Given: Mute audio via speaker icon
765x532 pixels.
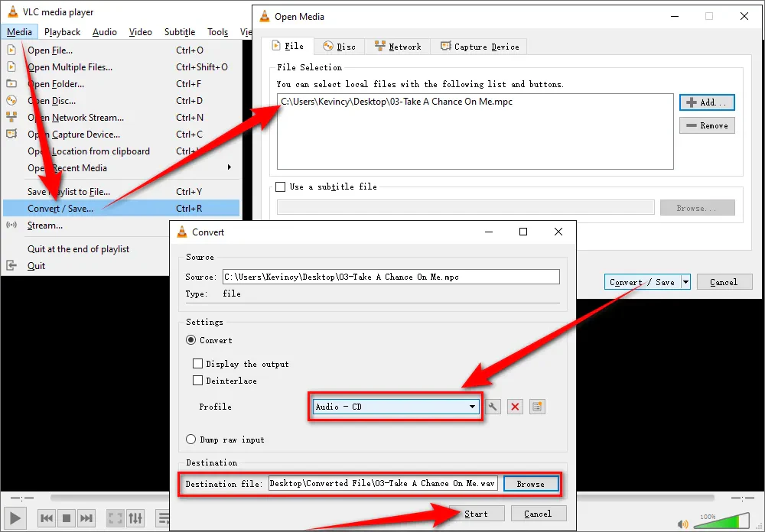Looking at the screenshot, I should pyautogui.click(x=683, y=524).
